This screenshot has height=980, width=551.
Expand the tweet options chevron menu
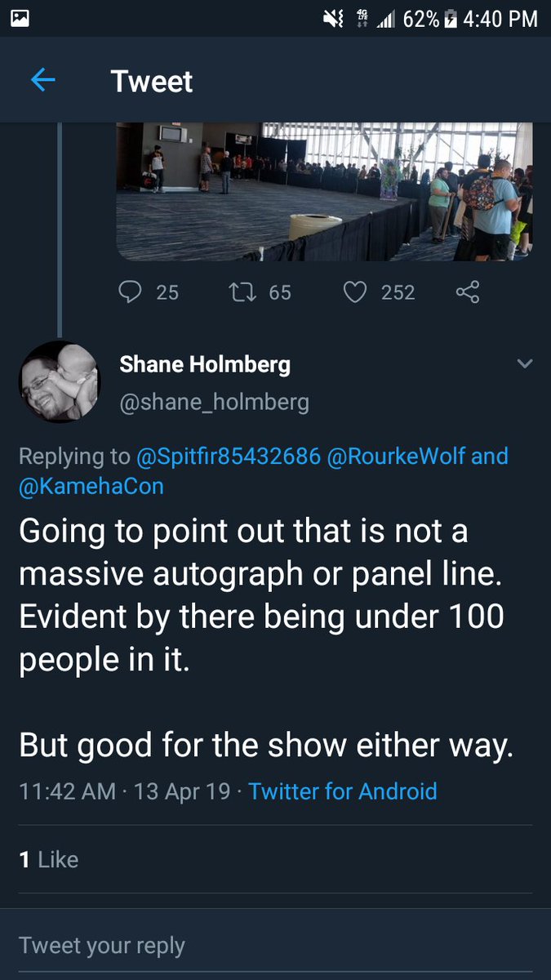point(525,363)
